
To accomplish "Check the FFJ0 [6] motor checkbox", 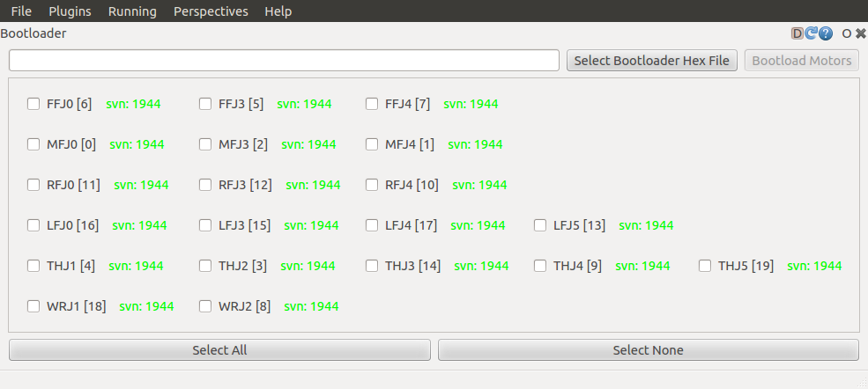I will (x=33, y=104).
